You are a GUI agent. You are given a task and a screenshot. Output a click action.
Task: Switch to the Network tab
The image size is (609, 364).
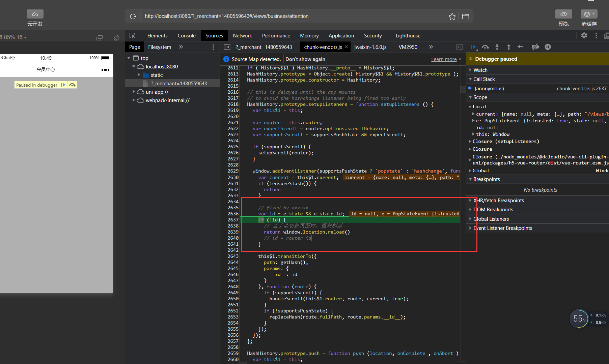[x=242, y=36]
